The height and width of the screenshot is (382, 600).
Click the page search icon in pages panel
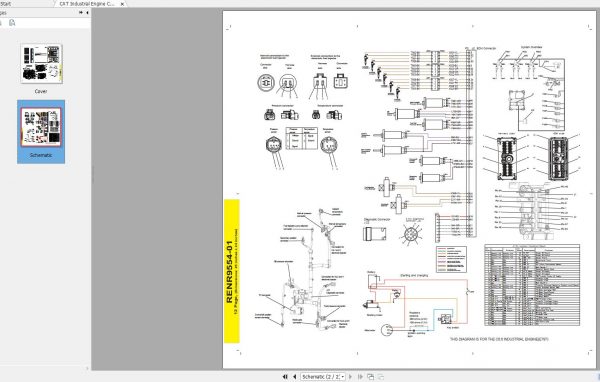point(12,23)
